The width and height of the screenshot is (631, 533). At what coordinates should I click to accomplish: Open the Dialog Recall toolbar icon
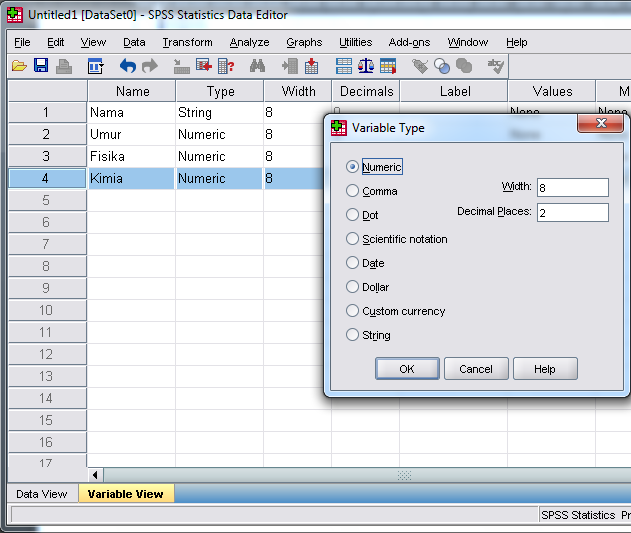96,66
